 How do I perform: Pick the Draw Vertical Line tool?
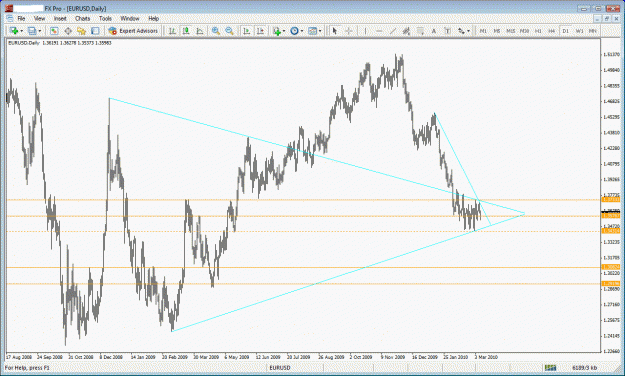point(366,31)
